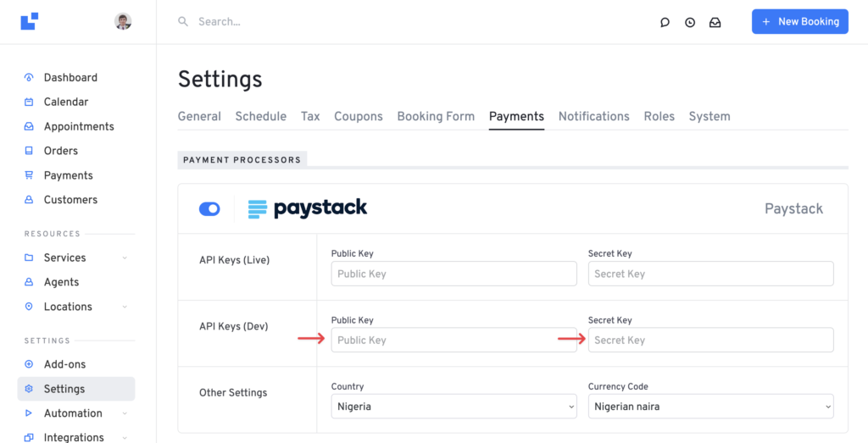Image resolution: width=868 pixels, height=443 pixels.
Task: Click the Live Public Key field
Action: 454,274
